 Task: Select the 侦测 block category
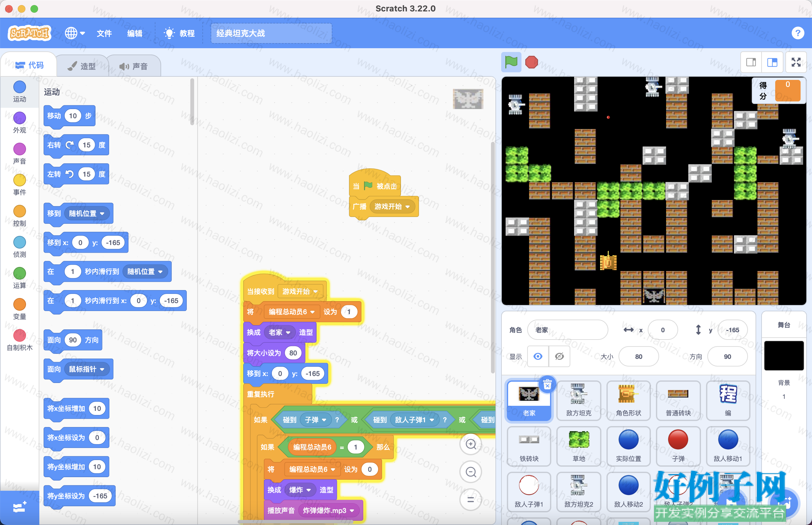(19, 247)
